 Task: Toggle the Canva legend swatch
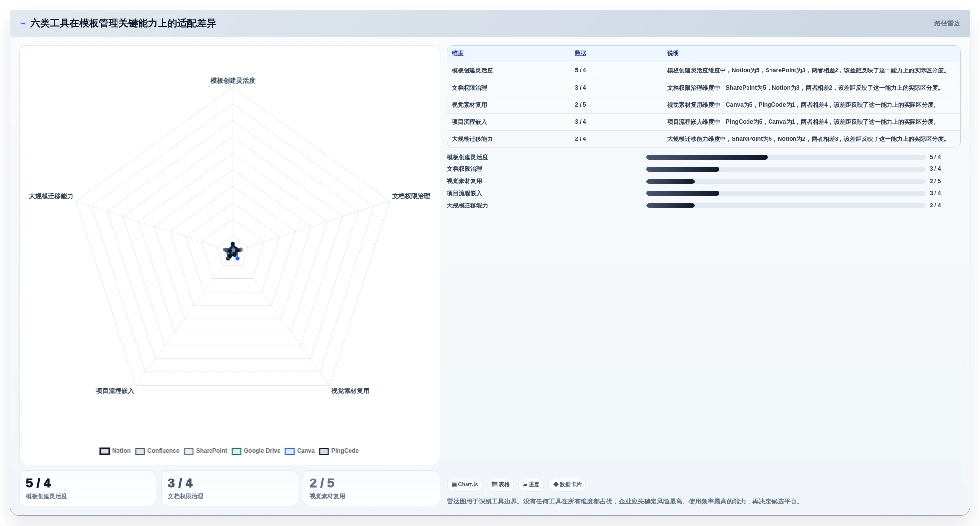pos(290,451)
